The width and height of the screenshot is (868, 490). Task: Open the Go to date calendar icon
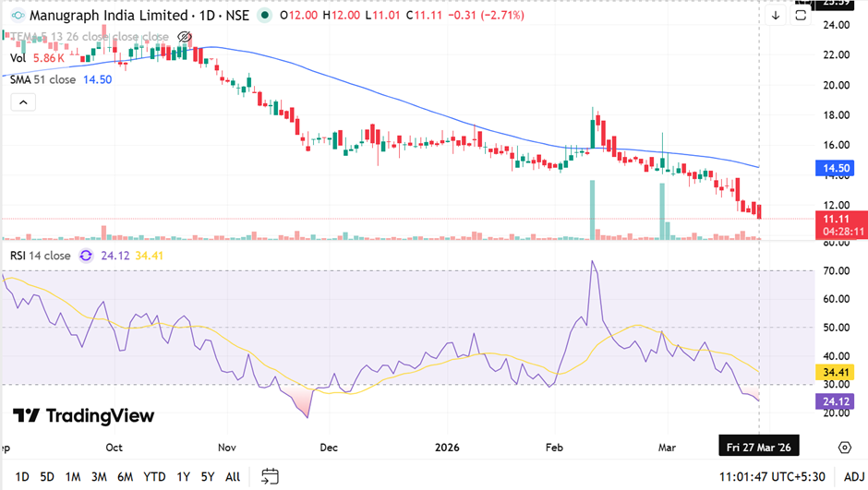coord(270,476)
